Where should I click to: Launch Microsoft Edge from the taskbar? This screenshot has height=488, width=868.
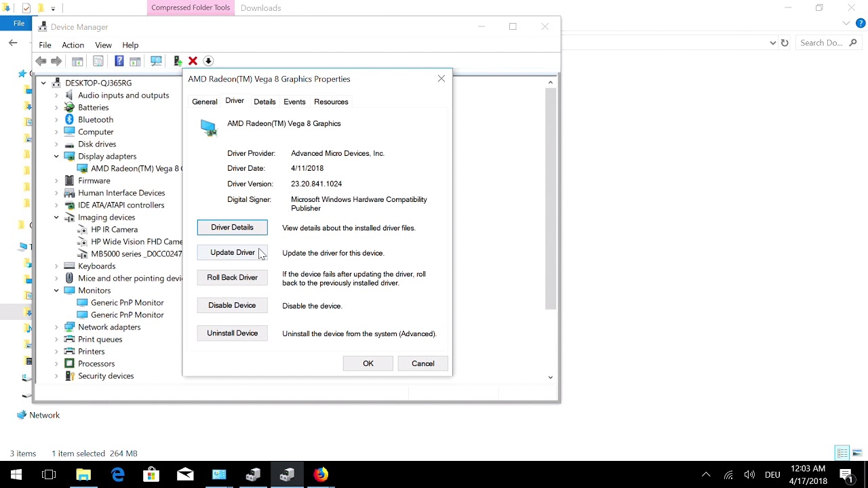coord(117,474)
